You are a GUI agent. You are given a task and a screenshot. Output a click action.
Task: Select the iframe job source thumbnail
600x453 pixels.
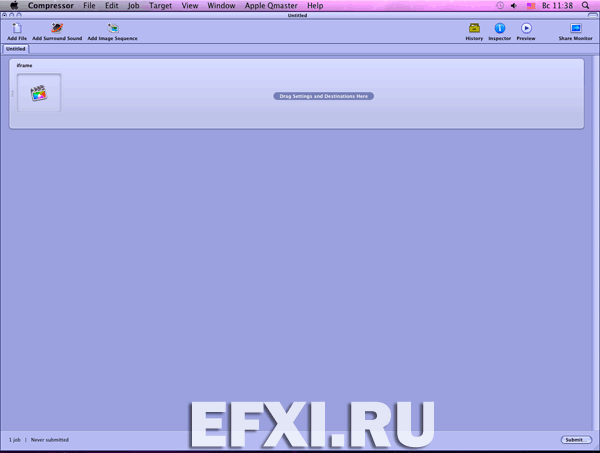[x=39, y=93]
